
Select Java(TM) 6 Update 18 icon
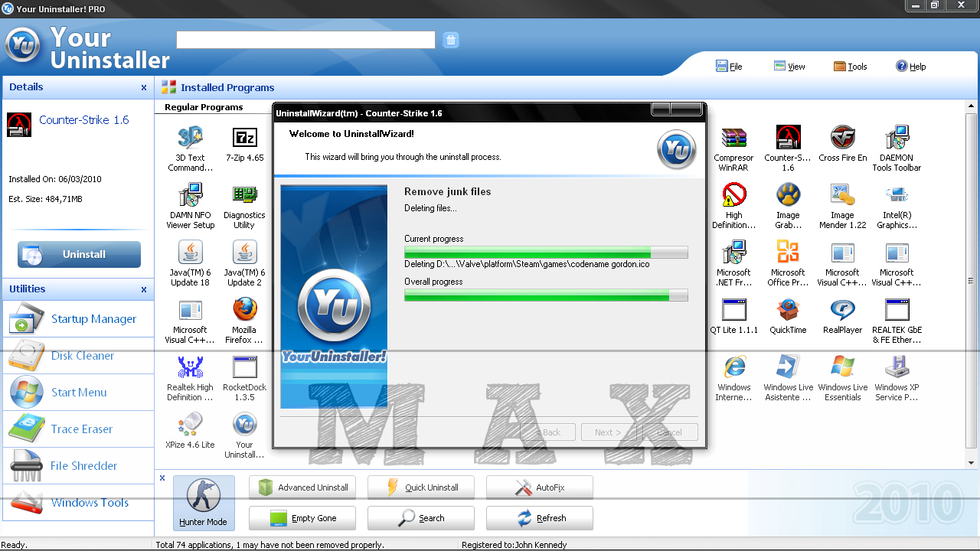point(190,253)
